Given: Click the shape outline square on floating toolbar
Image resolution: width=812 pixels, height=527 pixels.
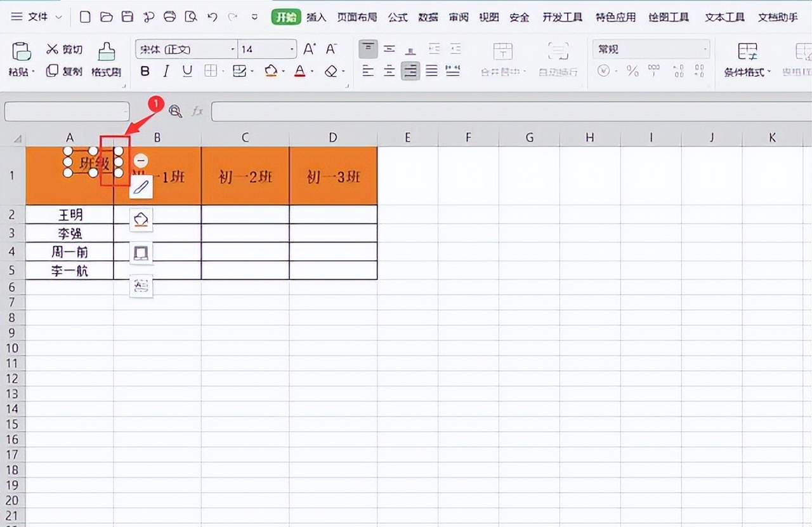Looking at the screenshot, I should click(141, 253).
